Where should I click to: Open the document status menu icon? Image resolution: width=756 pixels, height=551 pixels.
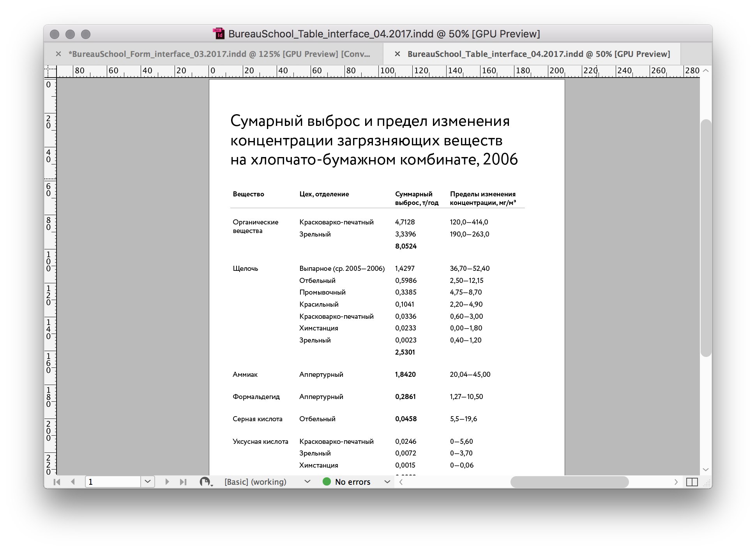click(x=206, y=482)
